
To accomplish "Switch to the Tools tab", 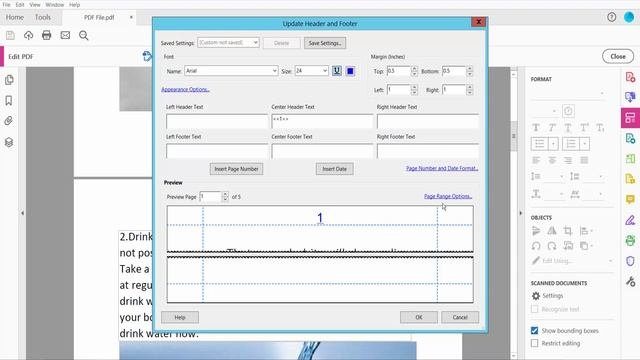I will 43,17.
